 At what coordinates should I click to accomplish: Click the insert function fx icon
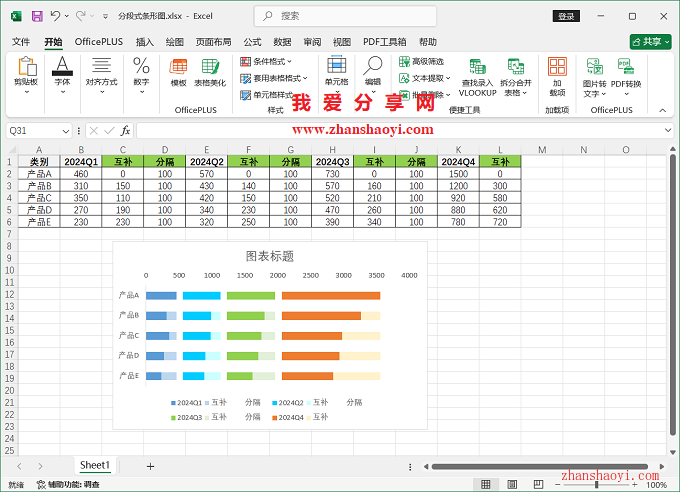click(125, 130)
